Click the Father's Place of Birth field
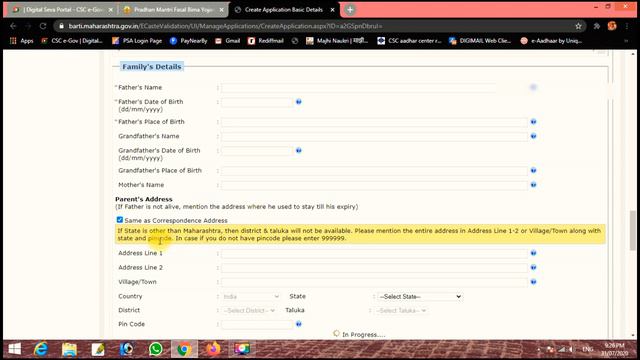Screen dimensions: 640x360 click(x=374, y=122)
